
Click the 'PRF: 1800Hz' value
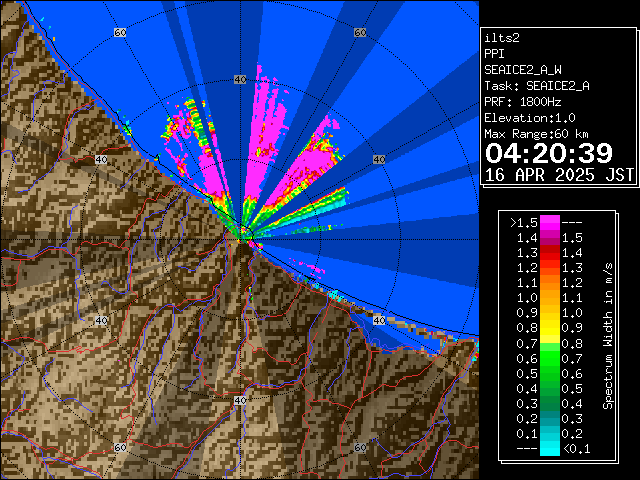523,102
